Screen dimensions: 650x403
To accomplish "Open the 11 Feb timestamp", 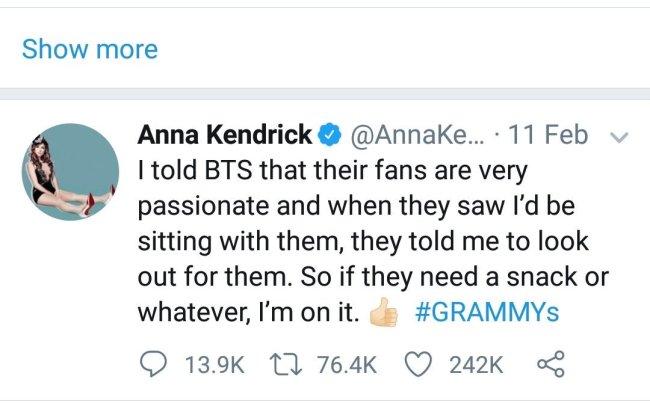I will tap(548, 134).
